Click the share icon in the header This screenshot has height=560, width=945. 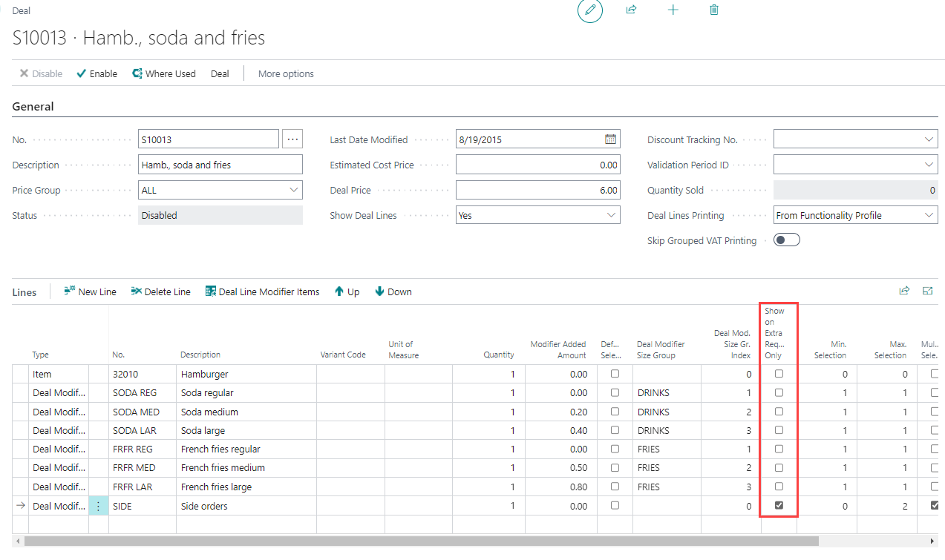(631, 10)
